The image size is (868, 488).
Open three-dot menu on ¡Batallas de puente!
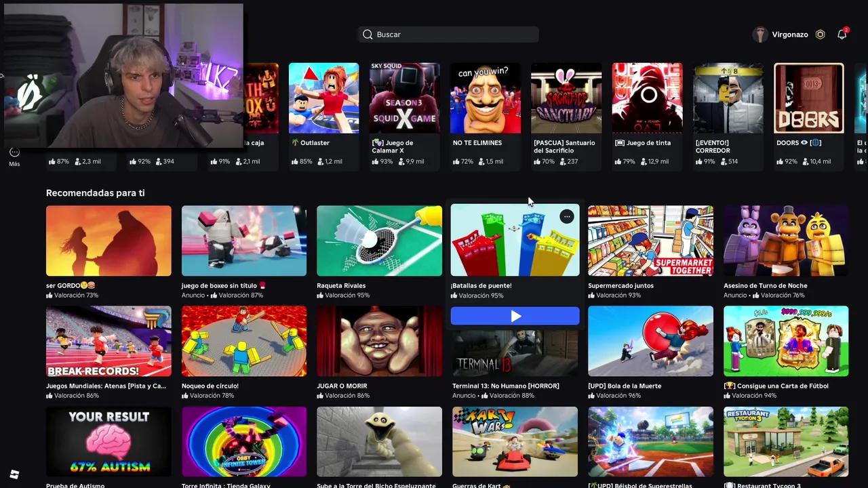point(566,217)
